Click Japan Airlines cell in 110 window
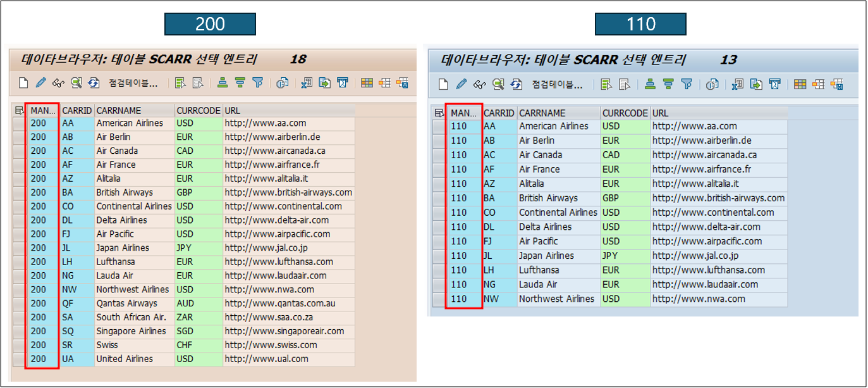Viewport: 868px width, 388px height. click(559, 256)
